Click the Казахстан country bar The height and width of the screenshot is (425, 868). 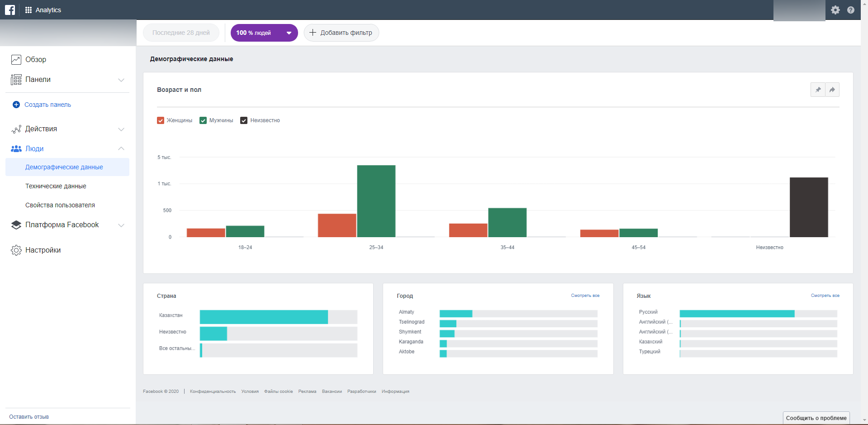[264, 317]
